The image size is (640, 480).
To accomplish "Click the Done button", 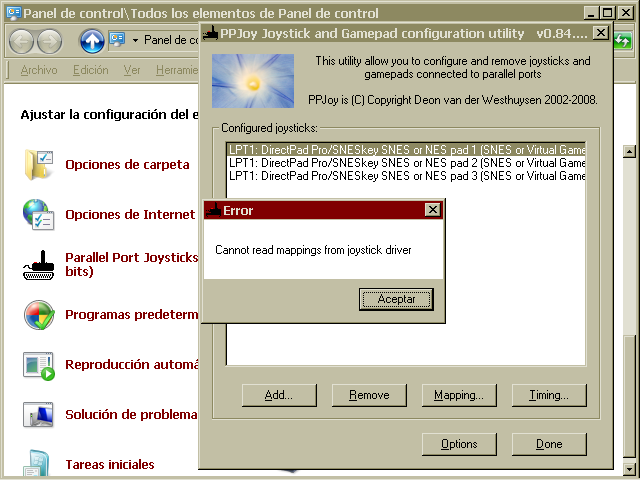I will (549, 444).
